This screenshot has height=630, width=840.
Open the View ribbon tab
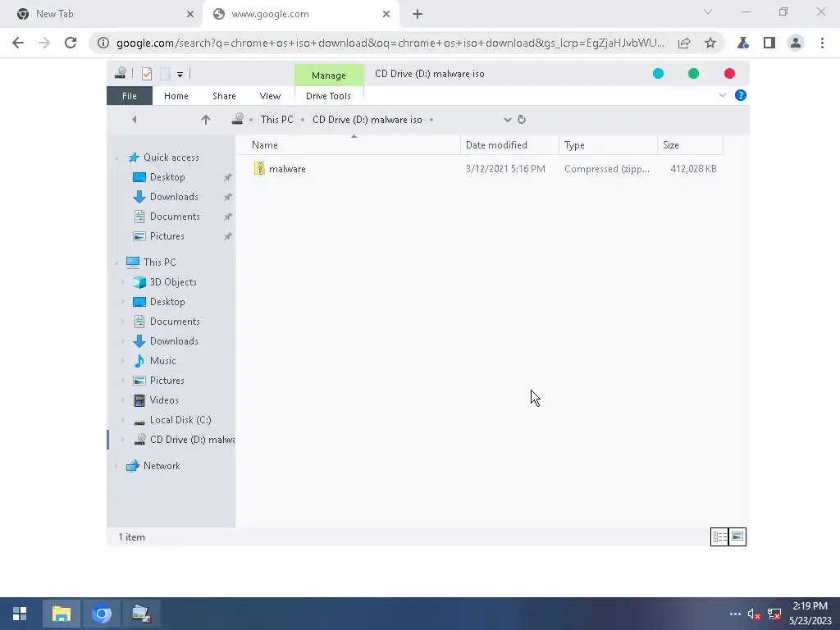pos(270,96)
